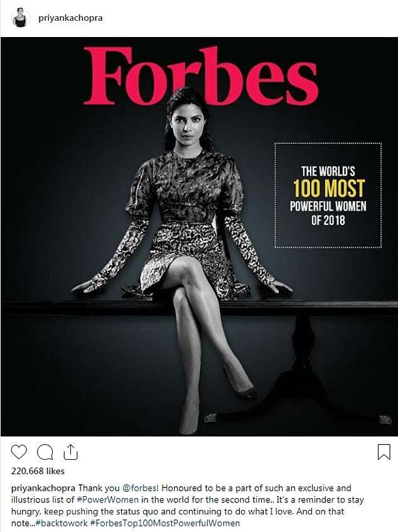
Task: Open the priyankachopra username in post header
Action: (70, 18)
